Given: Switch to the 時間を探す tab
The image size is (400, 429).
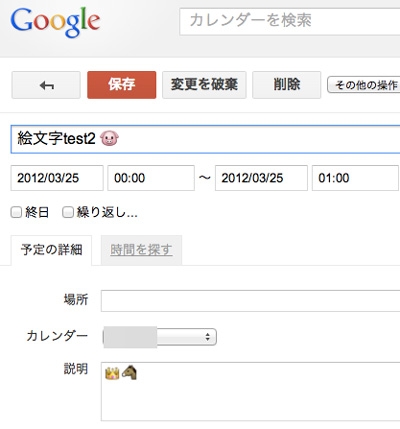Looking at the screenshot, I should pos(141,250).
